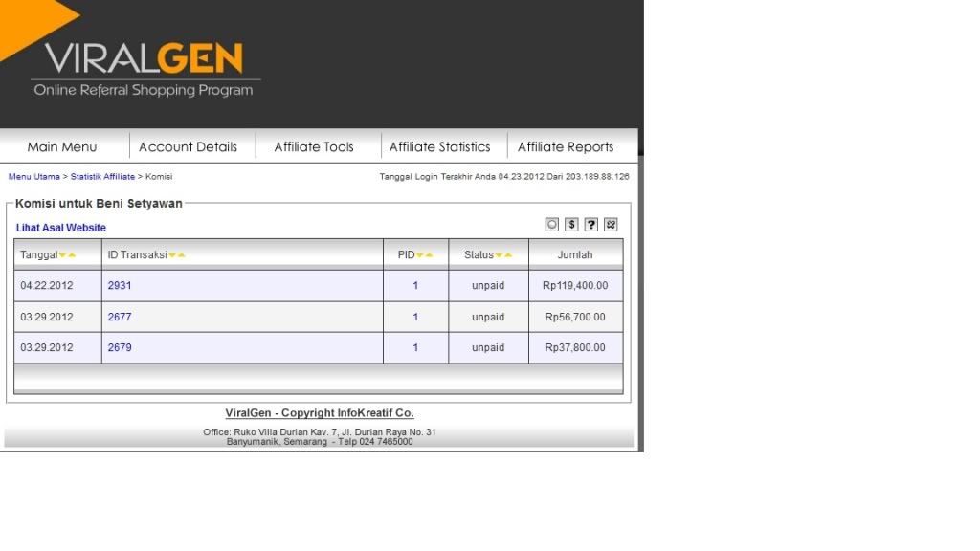Screen dimensions: 980x551
Task: Open Account Details menu
Action: pyautogui.click(x=189, y=146)
